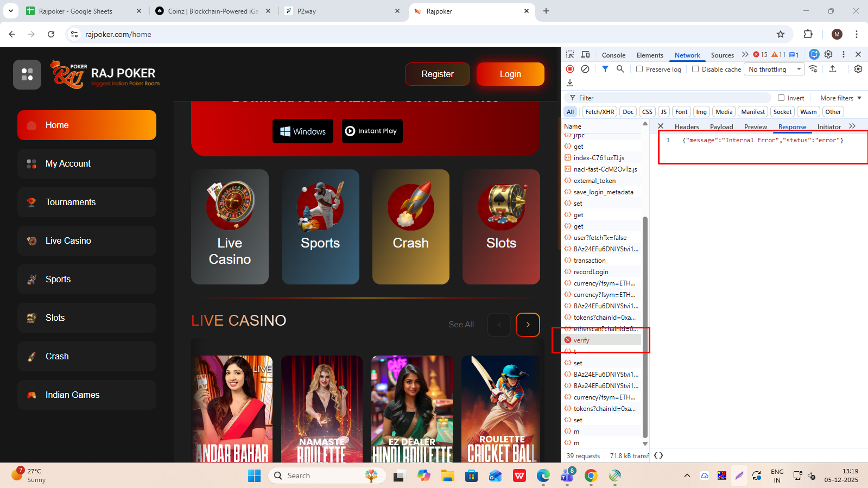Show more DevTools panels chevron
The height and width of the screenshot is (488, 868).
click(745, 55)
